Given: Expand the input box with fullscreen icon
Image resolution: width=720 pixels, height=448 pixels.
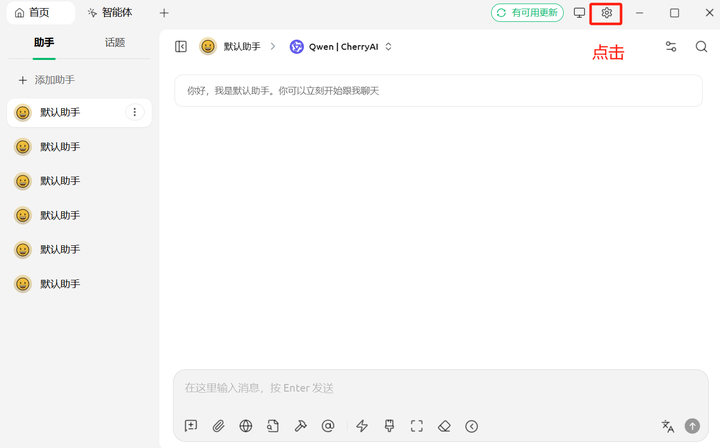Looking at the screenshot, I should (x=416, y=426).
